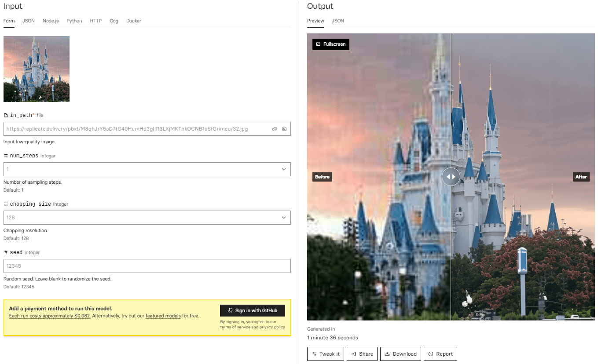Switch to the Cog tab
The height and width of the screenshot is (364, 598).
point(114,21)
